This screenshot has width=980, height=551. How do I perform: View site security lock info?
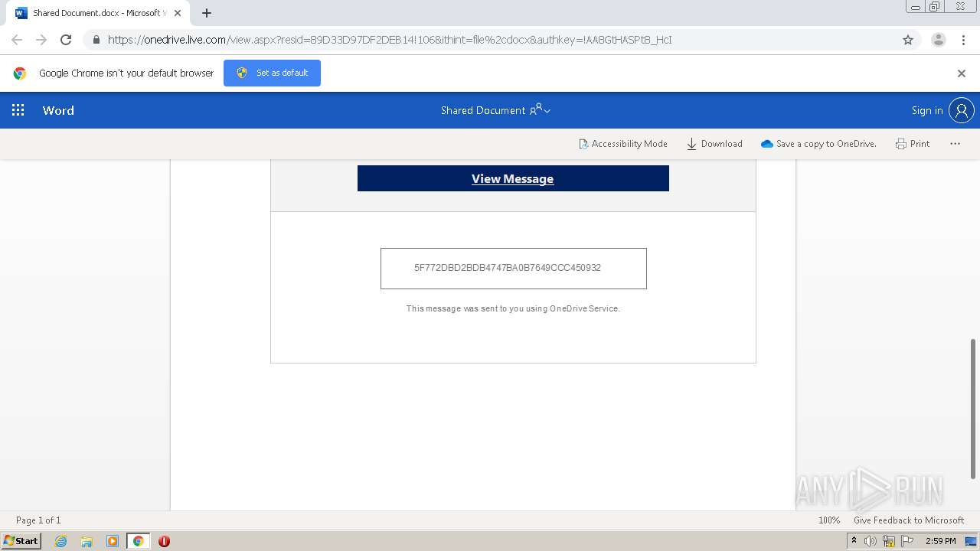click(x=96, y=40)
